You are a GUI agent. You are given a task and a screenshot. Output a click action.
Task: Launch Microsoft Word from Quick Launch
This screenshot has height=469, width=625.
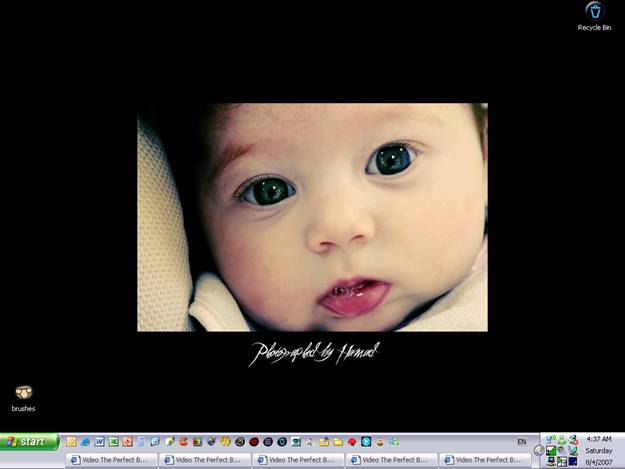[99, 442]
